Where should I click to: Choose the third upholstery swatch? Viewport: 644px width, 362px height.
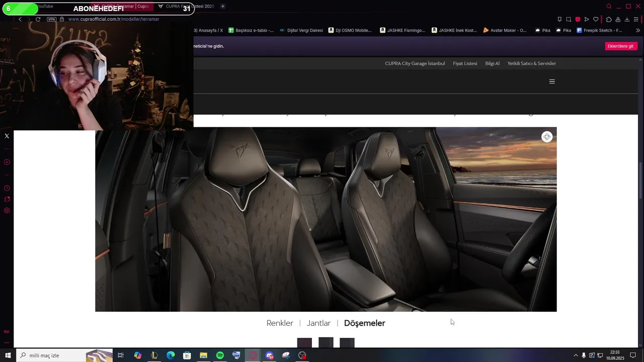pos(347,343)
